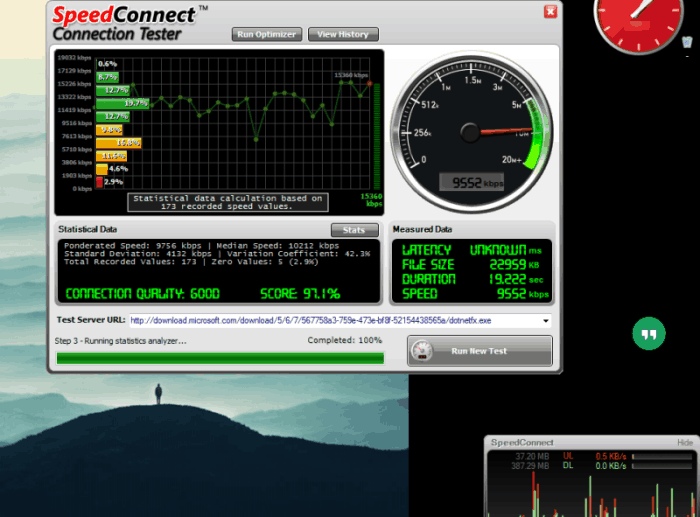Image resolution: width=700 pixels, height=517 pixels.
Task: Click the Run Optimizer button
Action: 267,34
